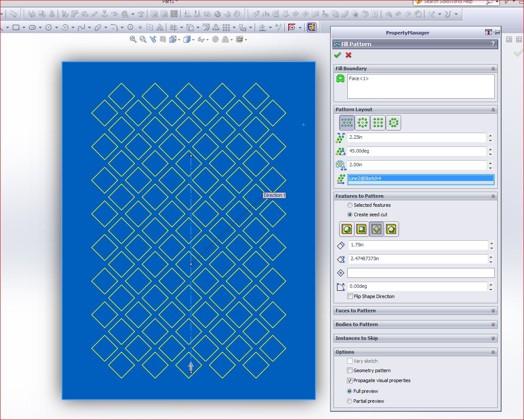Select the circular pattern layout icon

point(362,123)
